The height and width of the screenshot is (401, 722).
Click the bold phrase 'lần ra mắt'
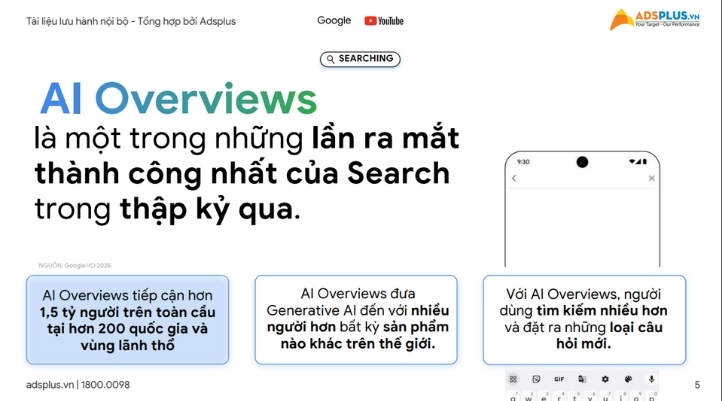385,138
